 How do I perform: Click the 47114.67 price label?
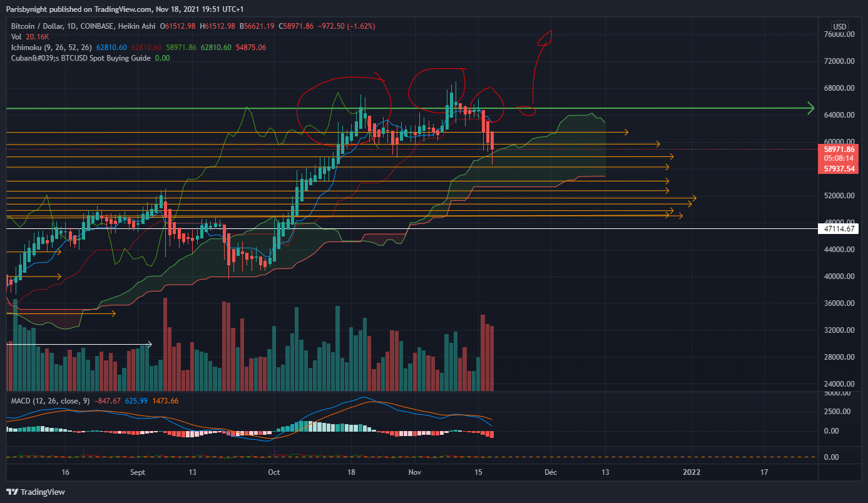coord(839,230)
